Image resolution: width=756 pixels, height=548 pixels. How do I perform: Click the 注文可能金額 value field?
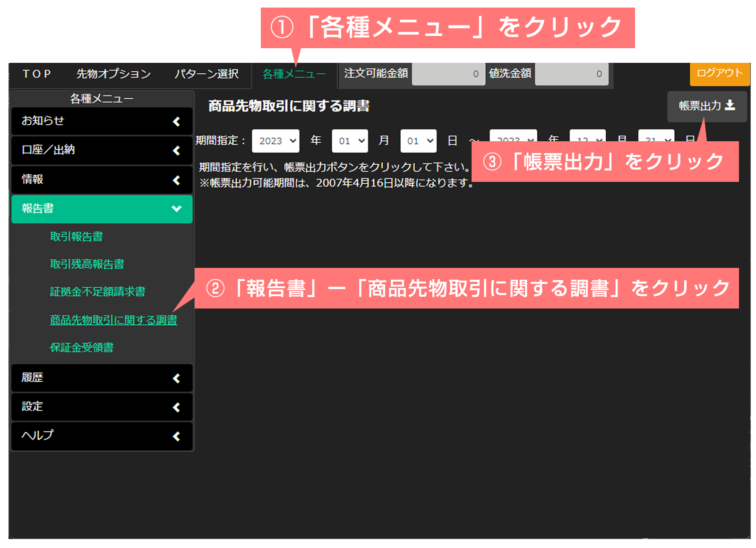[448, 74]
